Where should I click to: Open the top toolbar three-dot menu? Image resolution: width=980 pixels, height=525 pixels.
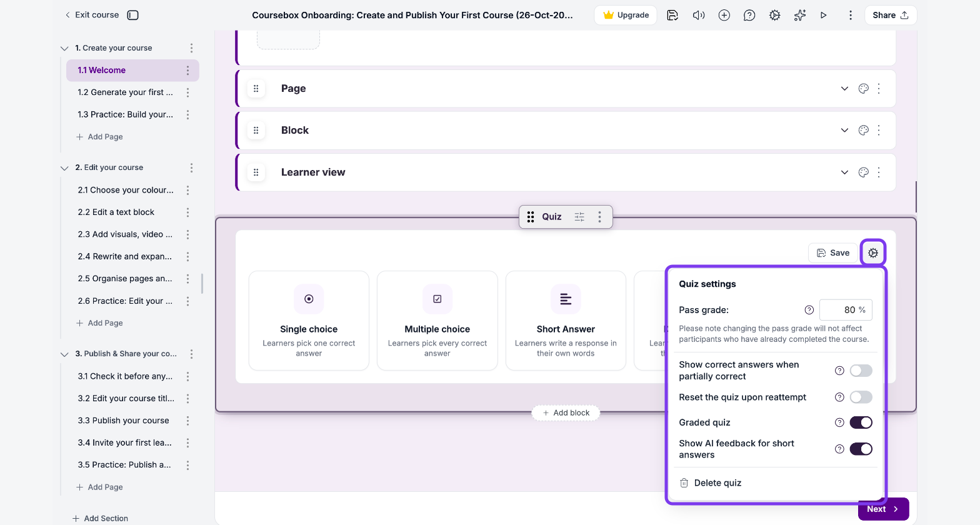(851, 15)
